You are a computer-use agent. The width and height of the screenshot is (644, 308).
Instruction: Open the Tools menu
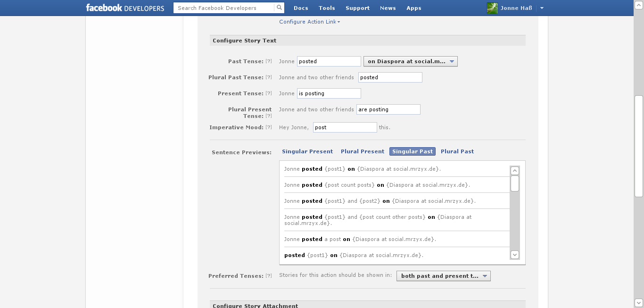click(x=327, y=8)
